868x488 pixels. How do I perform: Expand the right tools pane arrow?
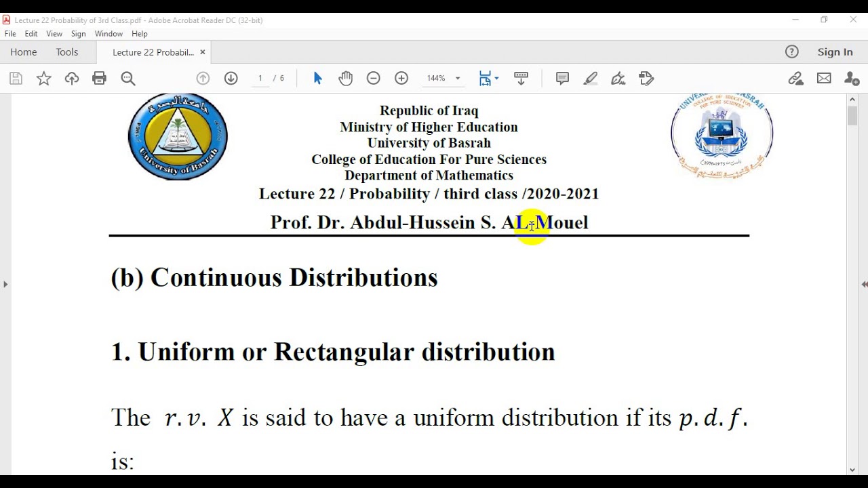coord(864,284)
